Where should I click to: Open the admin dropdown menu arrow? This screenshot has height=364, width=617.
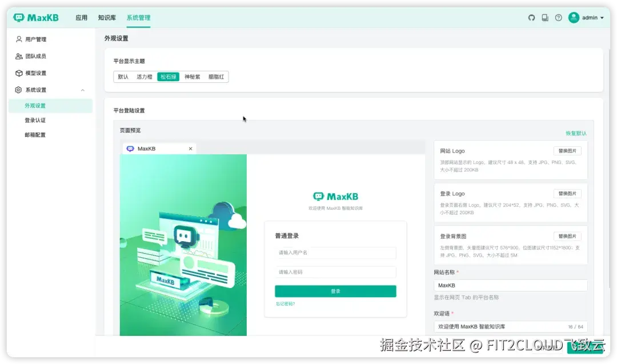click(602, 18)
